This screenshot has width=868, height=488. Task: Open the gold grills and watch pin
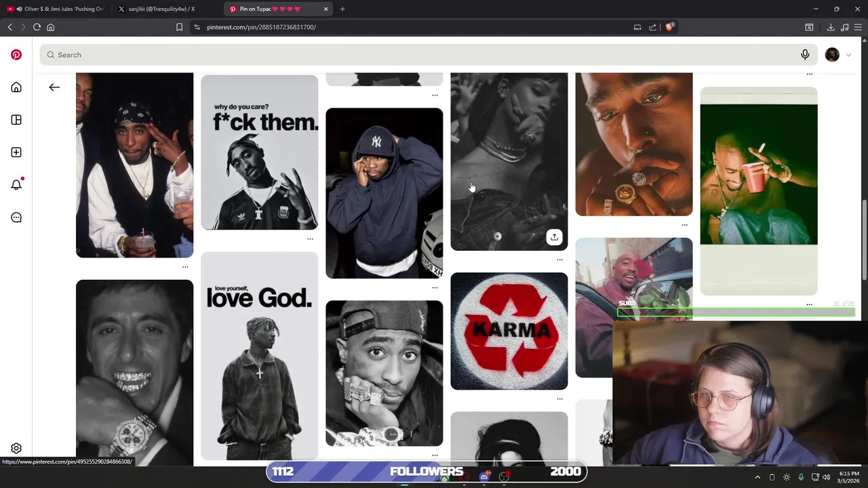point(134,373)
